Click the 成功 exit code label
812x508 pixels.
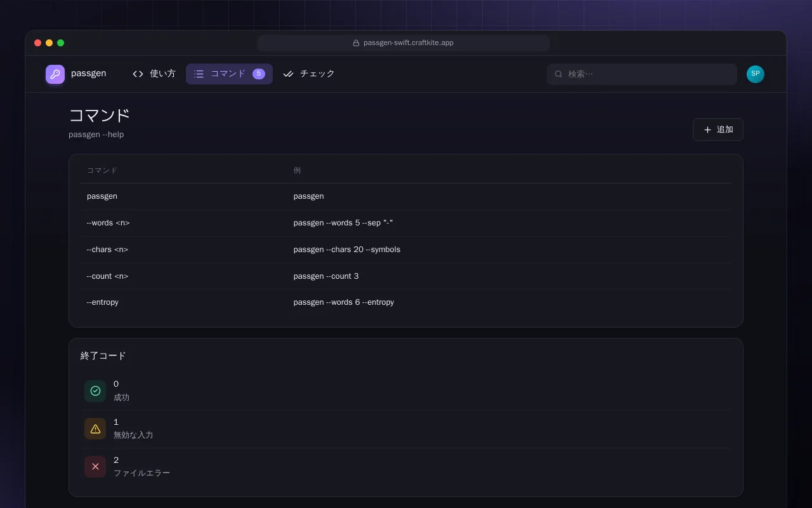click(x=121, y=398)
